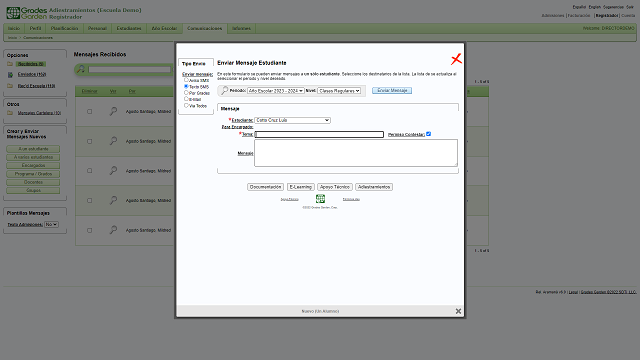Click the Mensajes Recibidos search input
The width and height of the screenshot is (640, 360).
tap(130, 70)
